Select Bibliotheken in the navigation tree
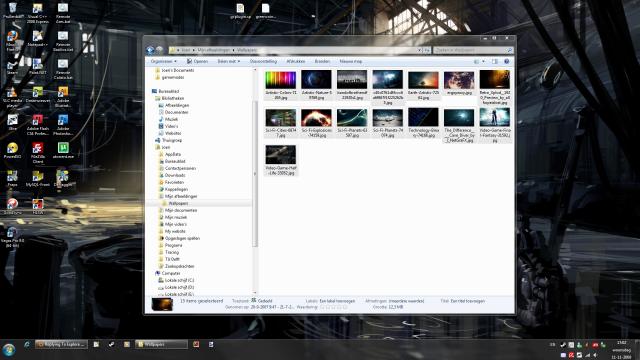This screenshot has width=640, height=360. tap(169, 98)
